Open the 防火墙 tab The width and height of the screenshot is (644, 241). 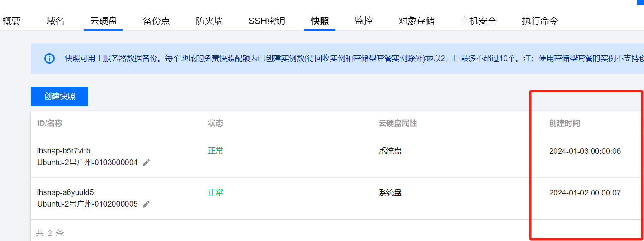[x=210, y=21]
